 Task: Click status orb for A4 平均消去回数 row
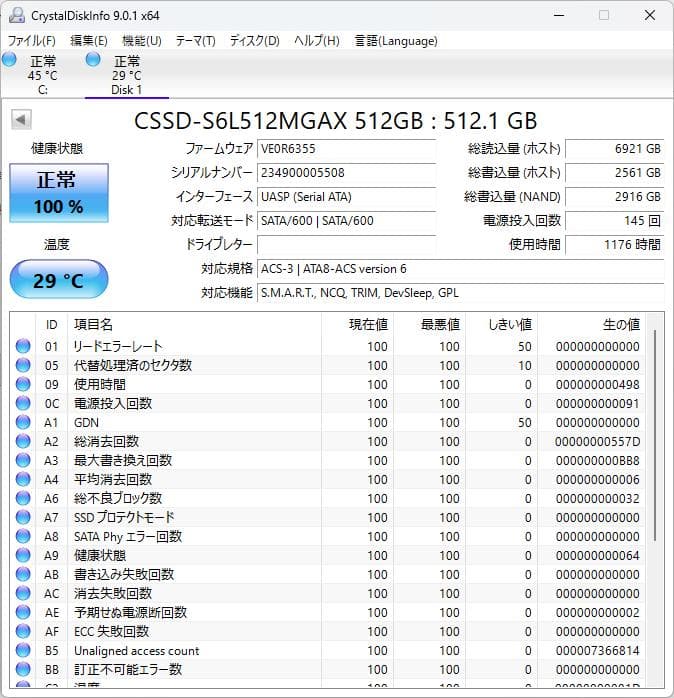[23, 479]
